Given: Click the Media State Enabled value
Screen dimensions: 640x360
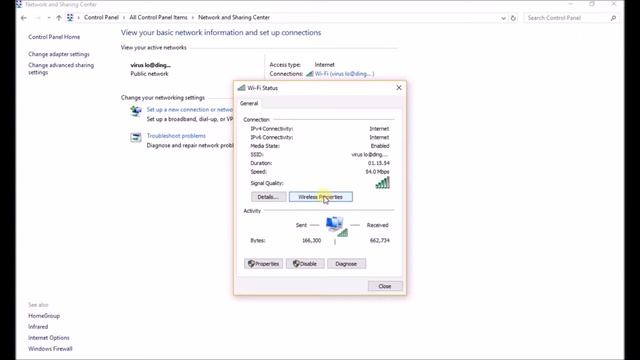Looking at the screenshot, I should (x=380, y=146).
